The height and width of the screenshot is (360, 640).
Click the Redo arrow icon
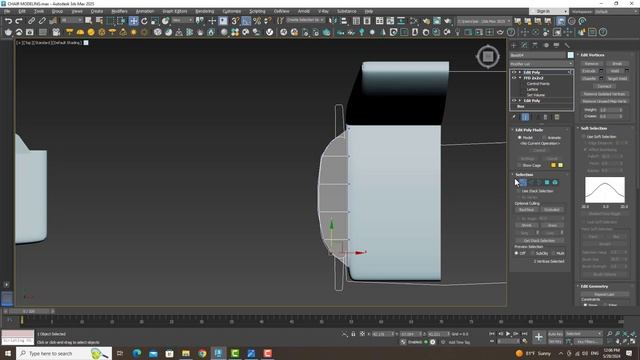point(19,21)
